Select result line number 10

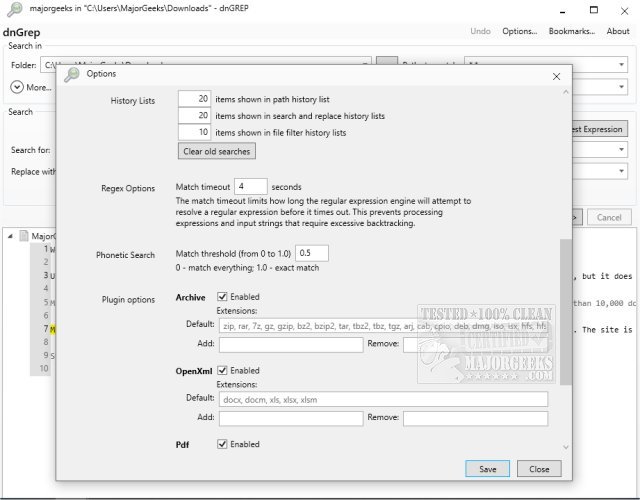(x=44, y=368)
